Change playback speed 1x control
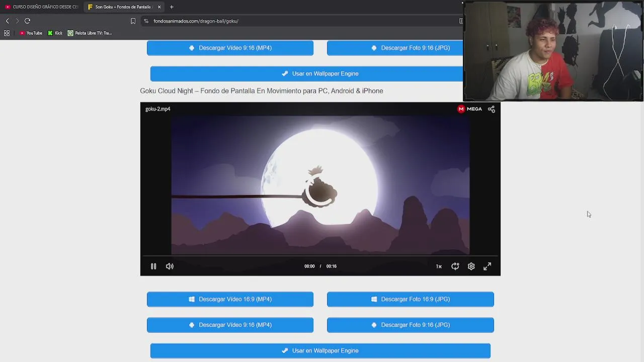644x362 pixels. (x=439, y=266)
